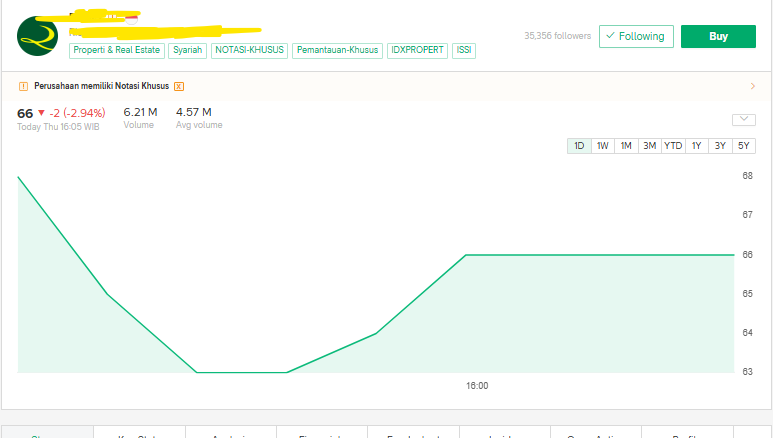The width and height of the screenshot is (773, 438).
Task: Click the 35,356 followers count
Action: [558, 36]
